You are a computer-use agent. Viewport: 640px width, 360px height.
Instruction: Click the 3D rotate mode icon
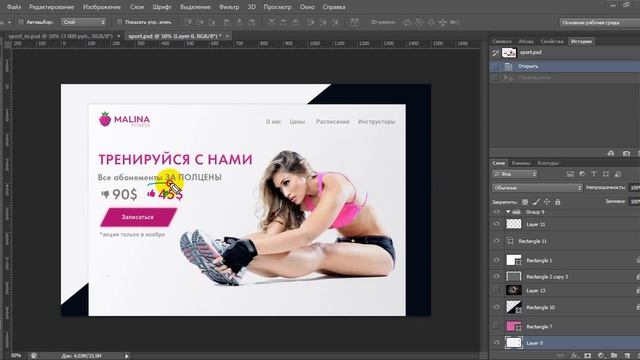click(x=407, y=22)
